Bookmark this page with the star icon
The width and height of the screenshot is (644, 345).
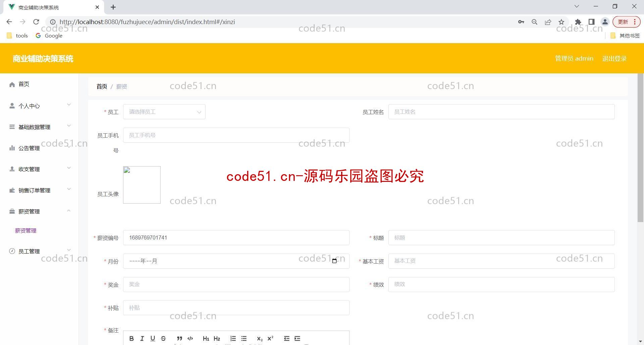point(561,22)
